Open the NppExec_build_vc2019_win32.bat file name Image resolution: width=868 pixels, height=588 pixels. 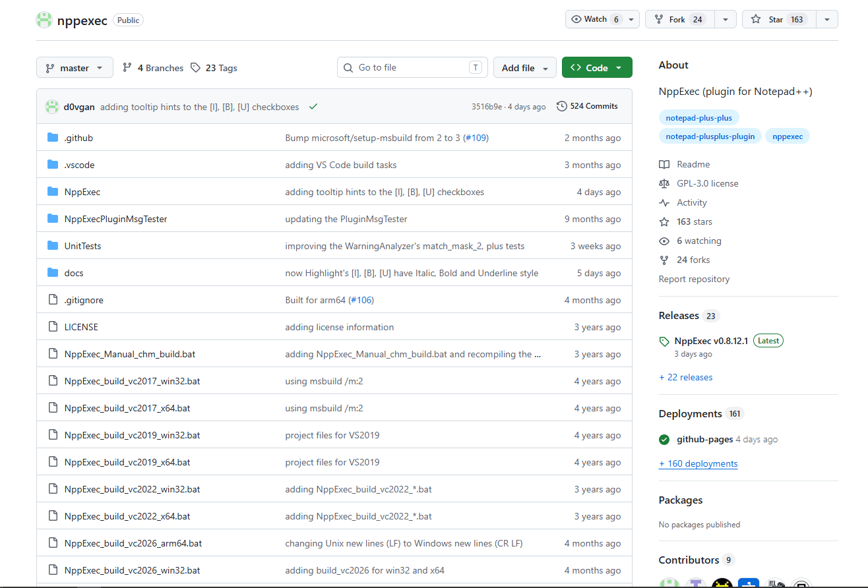point(133,435)
